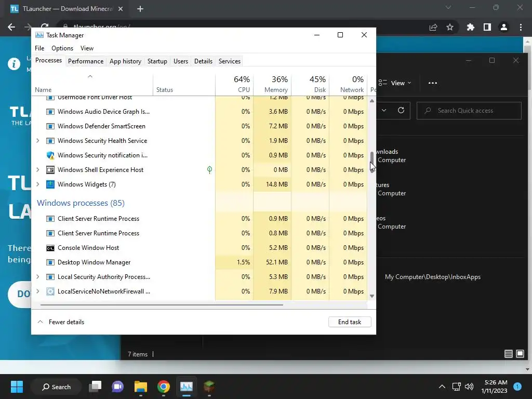This screenshot has width=532, height=399.
Task: Expand Windows Shell Experience Host row
Action: click(37, 170)
